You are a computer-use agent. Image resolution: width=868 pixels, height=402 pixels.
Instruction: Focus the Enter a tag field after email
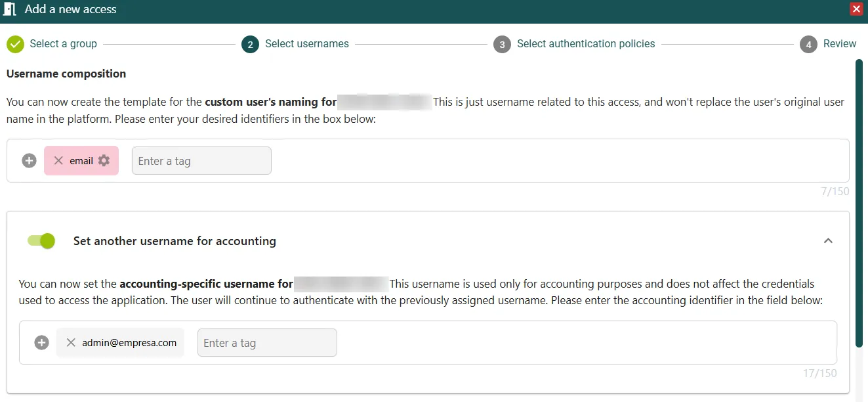201,161
